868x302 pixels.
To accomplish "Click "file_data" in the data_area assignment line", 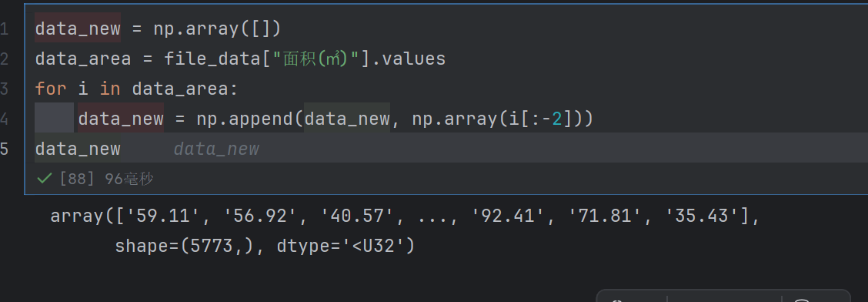I will (212, 59).
